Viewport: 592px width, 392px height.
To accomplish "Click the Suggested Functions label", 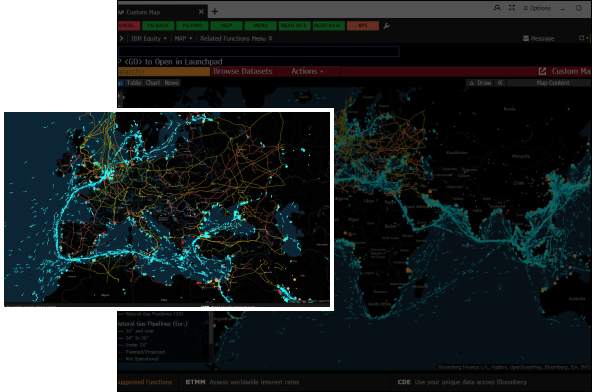I will click(x=145, y=382).
